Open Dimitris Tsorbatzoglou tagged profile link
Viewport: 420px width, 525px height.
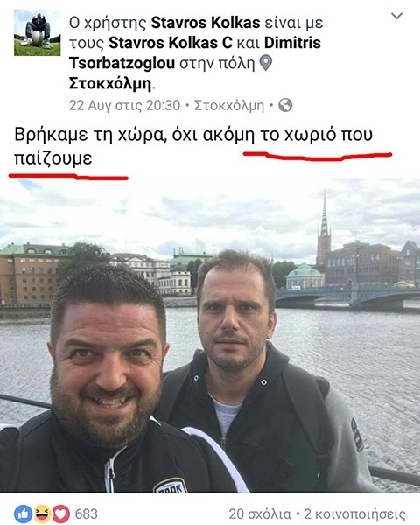[195, 52]
